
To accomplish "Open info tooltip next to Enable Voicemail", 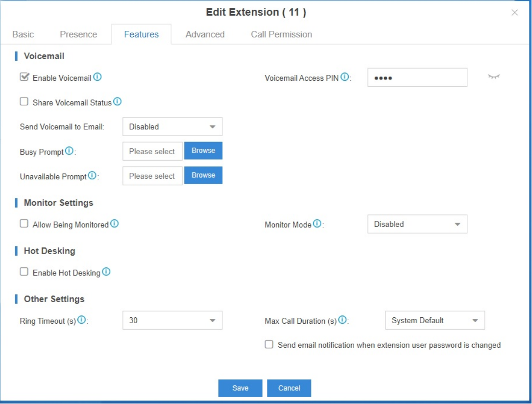I will coord(97,77).
